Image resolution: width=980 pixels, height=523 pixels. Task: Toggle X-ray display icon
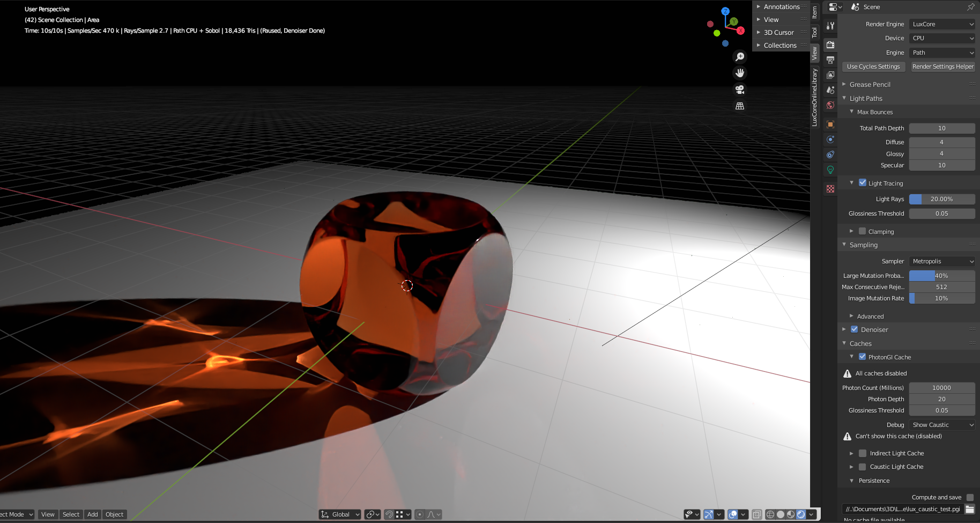pos(756,514)
